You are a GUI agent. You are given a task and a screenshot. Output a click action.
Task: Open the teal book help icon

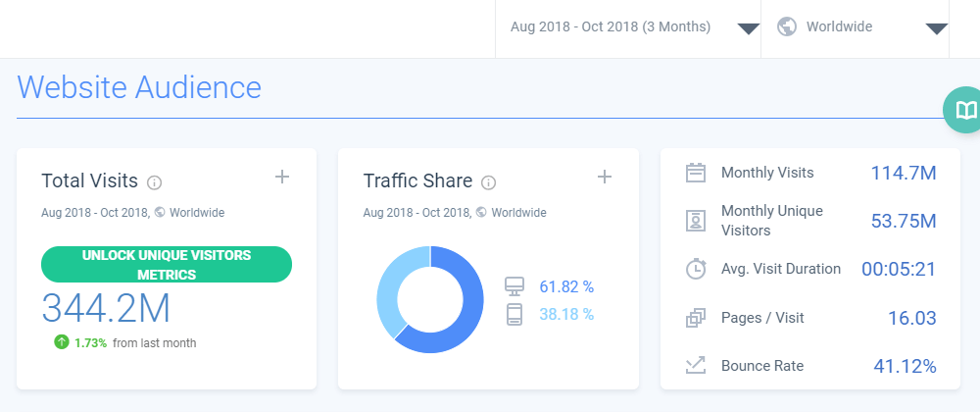[x=966, y=110]
